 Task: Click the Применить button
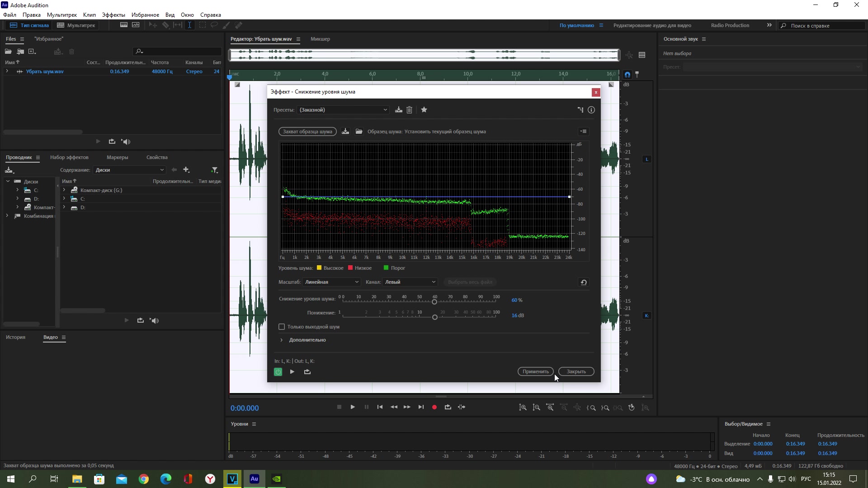(x=535, y=371)
